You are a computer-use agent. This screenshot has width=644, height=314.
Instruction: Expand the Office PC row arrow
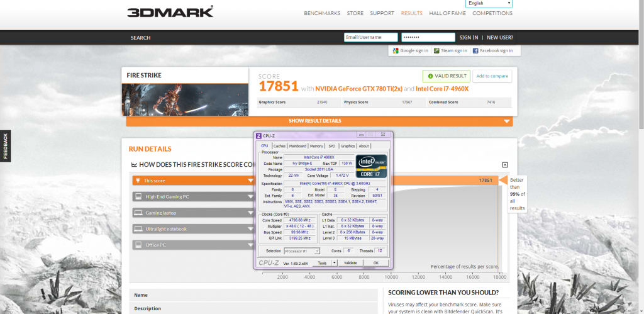pyautogui.click(x=250, y=245)
